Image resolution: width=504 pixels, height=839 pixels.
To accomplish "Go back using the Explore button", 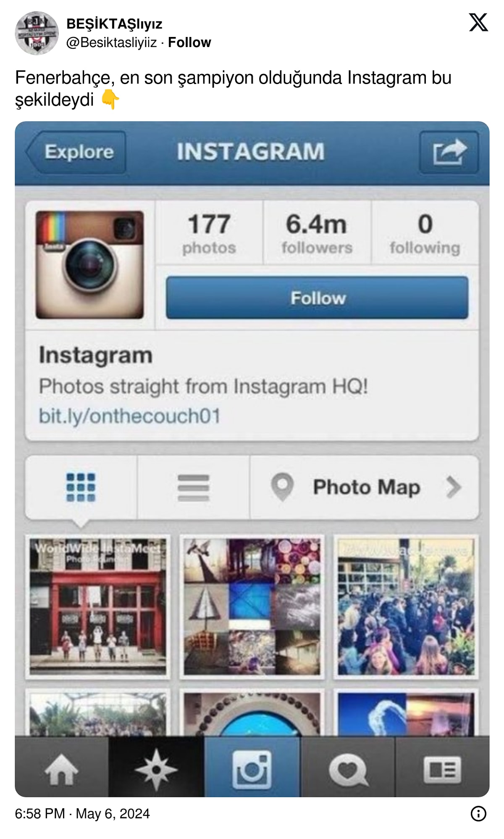I will pyautogui.click(x=76, y=152).
